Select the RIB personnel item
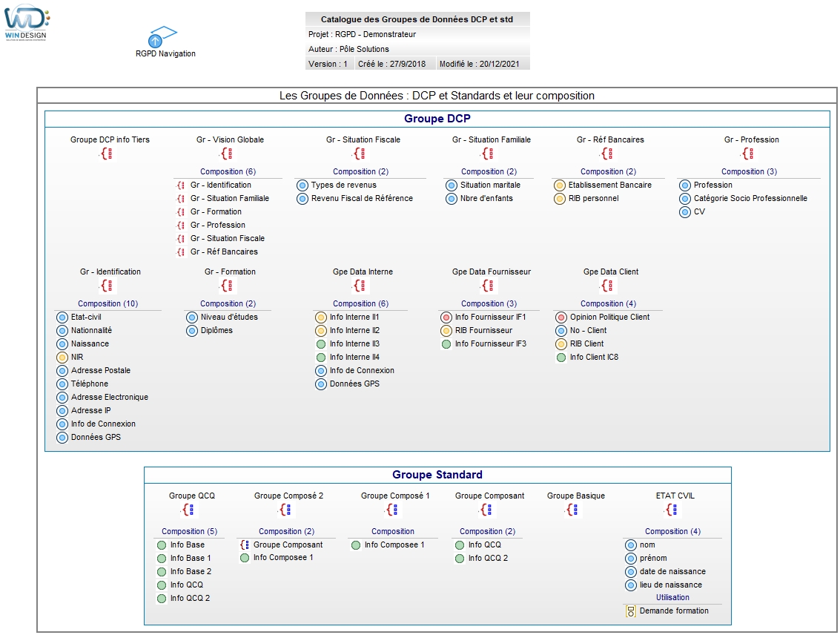Image resolution: width=840 pixels, height=635 pixels. tap(594, 198)
